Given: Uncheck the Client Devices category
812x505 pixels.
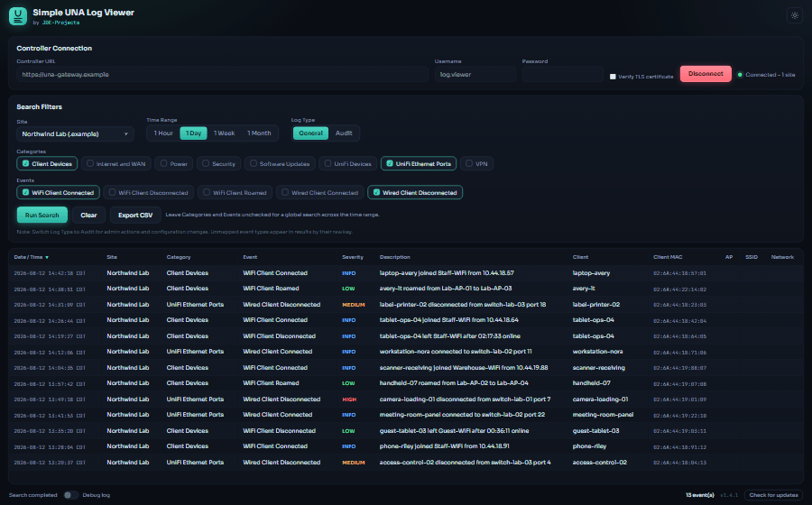Looking at the screenshot, I should [x=47, y=163].
